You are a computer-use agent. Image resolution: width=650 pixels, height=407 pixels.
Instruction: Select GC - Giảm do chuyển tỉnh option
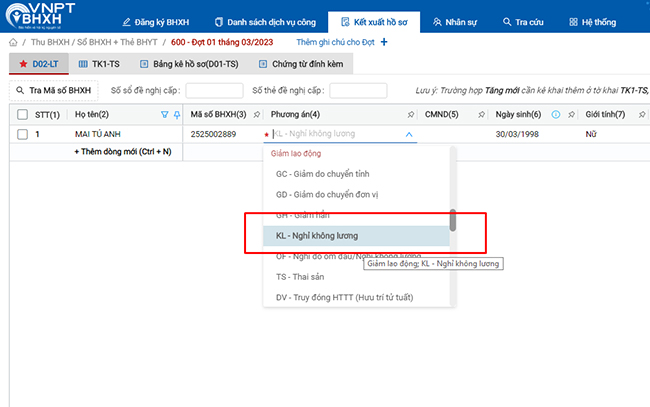(357, 174)
